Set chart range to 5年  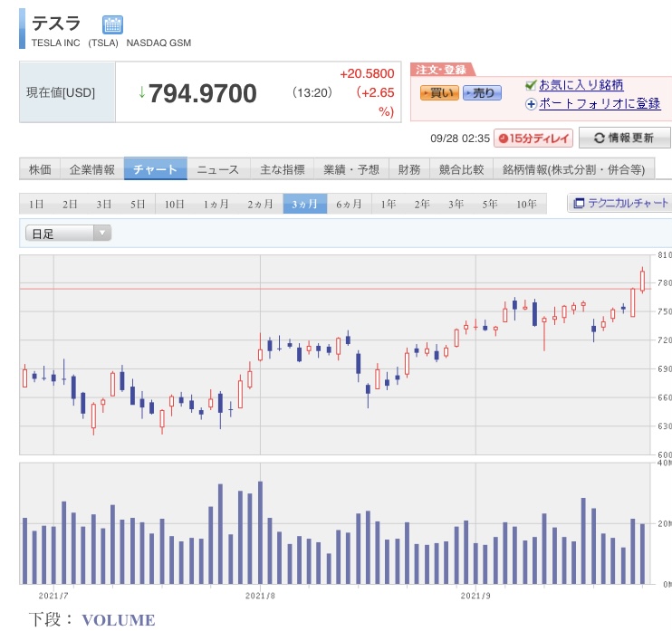490,204
